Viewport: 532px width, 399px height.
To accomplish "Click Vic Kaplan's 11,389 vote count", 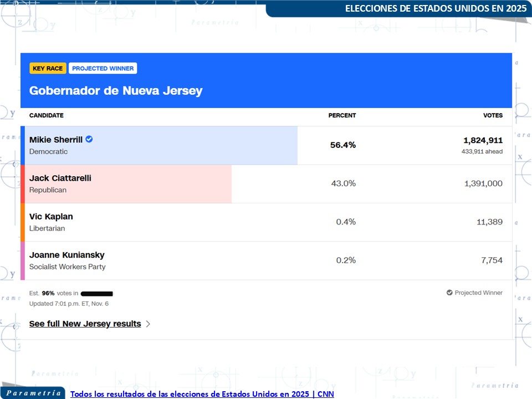I will coord(489,222).
